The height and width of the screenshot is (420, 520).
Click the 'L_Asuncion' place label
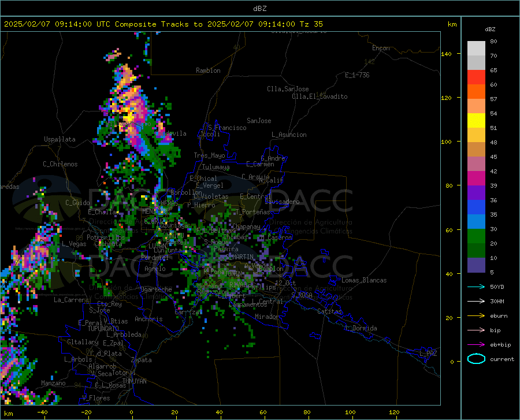tap(289, 135)
